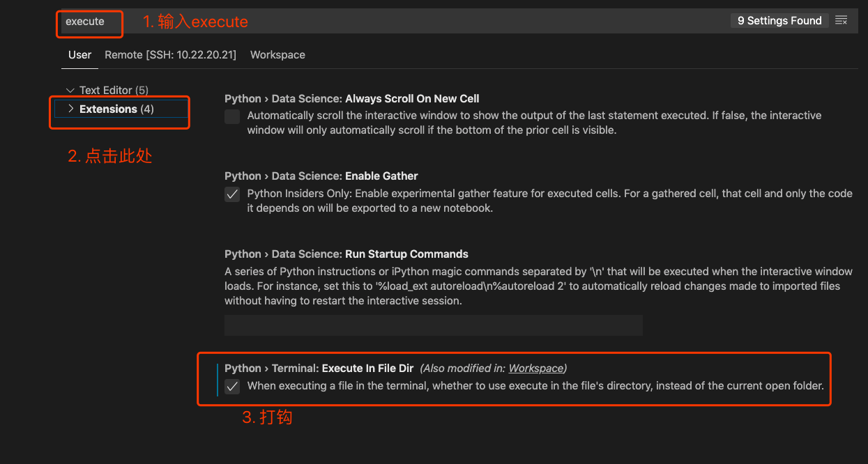
Task: Select the Extensions (4) tree label
Action: 116,109
